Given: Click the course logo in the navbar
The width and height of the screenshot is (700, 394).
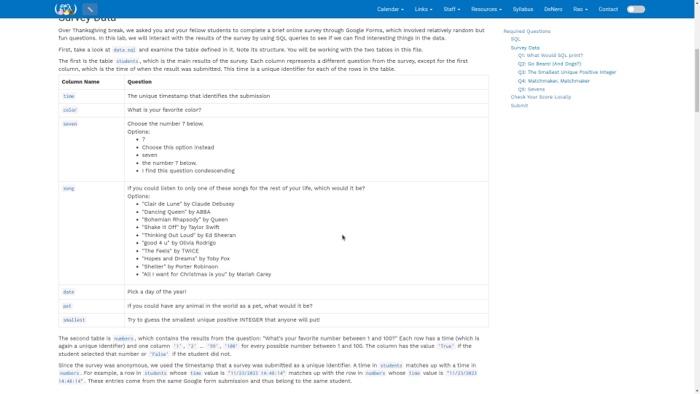Looking at the screenshot, I should click(65, 9).
